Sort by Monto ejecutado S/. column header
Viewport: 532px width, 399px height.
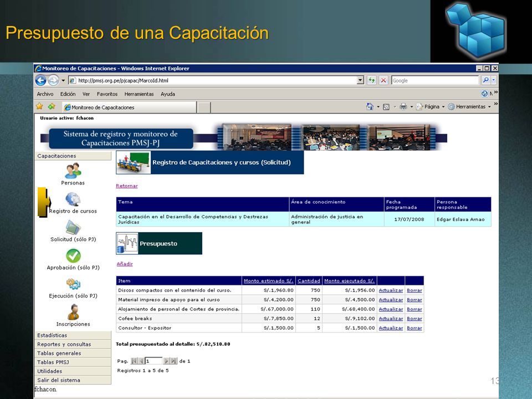[x=350, y=281]
